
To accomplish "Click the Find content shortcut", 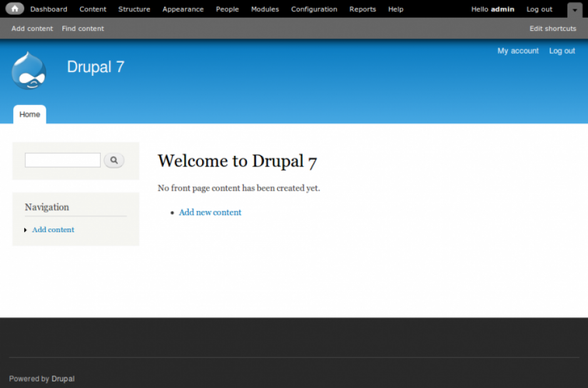I will tap(83, 28).
